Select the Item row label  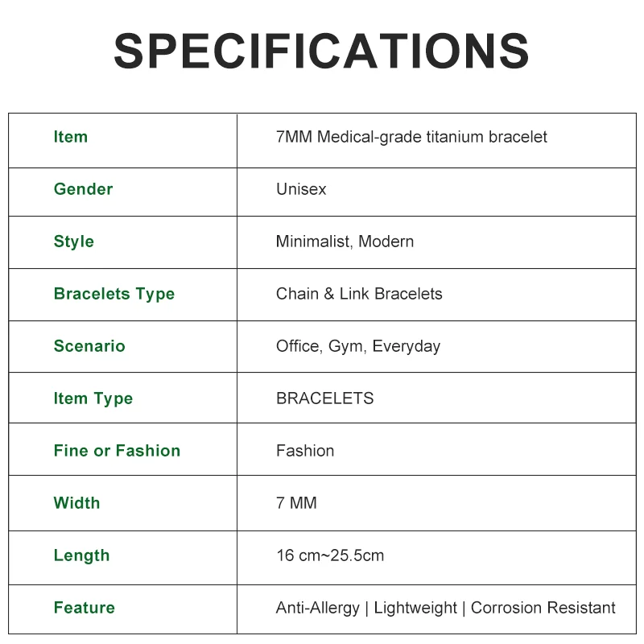pyautogui.click(x=71, y=137)
